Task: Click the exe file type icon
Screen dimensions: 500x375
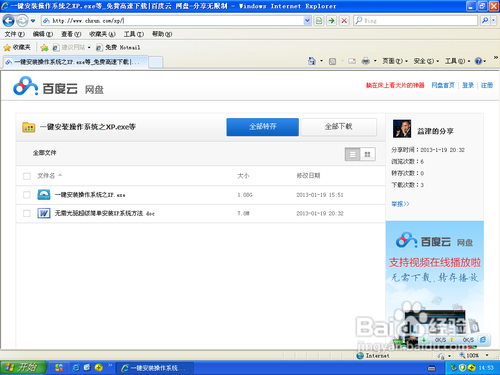Action: 44,195
